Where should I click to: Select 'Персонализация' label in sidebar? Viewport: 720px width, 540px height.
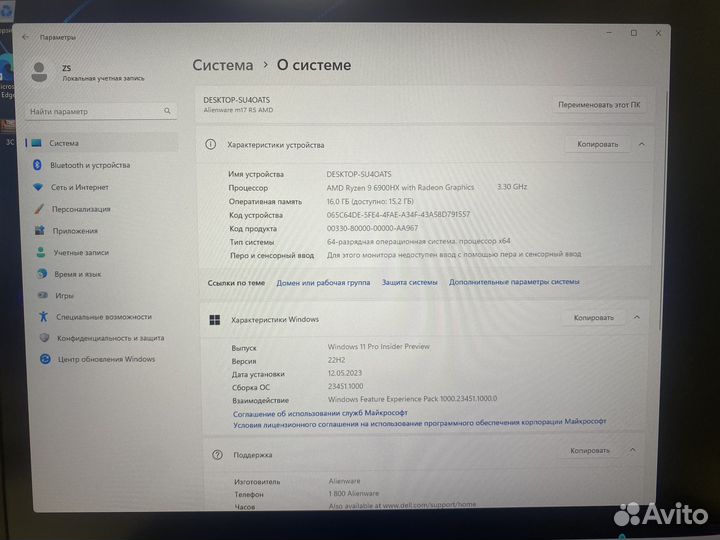tap(81, 209)
